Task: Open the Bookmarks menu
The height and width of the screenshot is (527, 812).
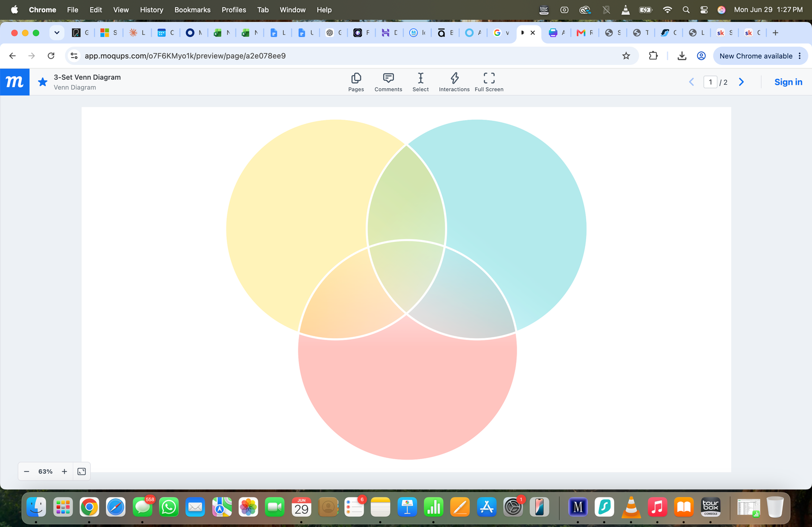Action: pos(192,10)
